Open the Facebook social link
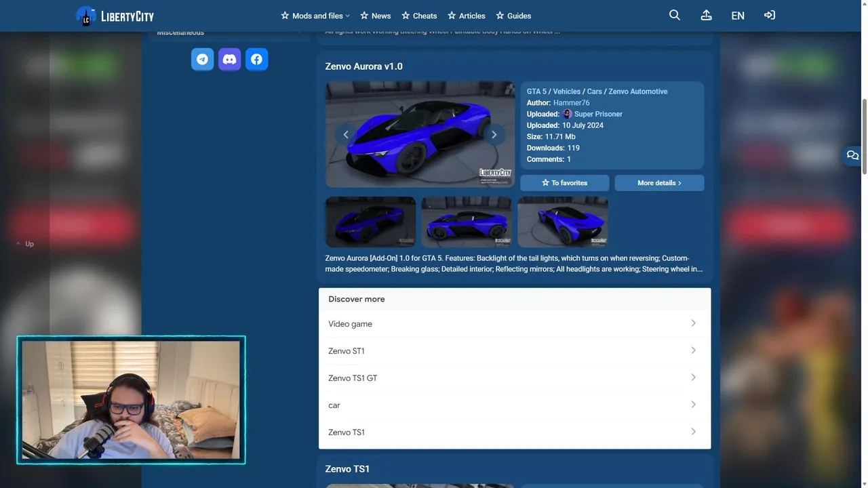868x488 pixels. click(x=256, y=60)
